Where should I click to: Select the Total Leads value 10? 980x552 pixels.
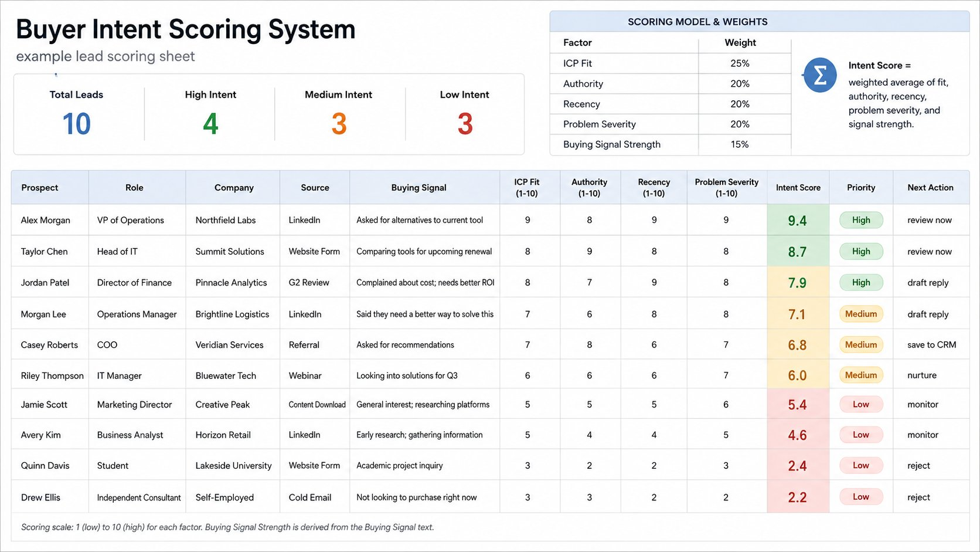tap(76, 124)
